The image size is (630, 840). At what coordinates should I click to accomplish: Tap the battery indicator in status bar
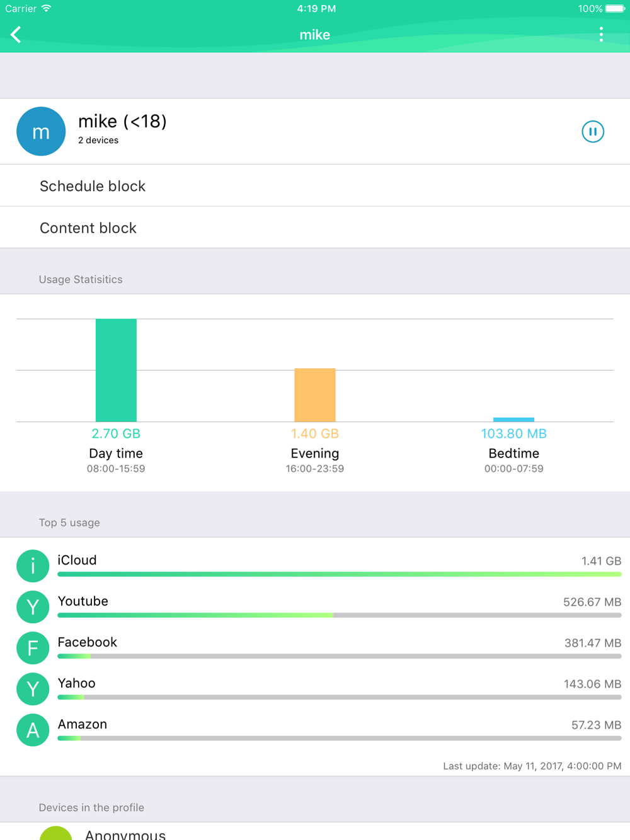click(614, 9)
